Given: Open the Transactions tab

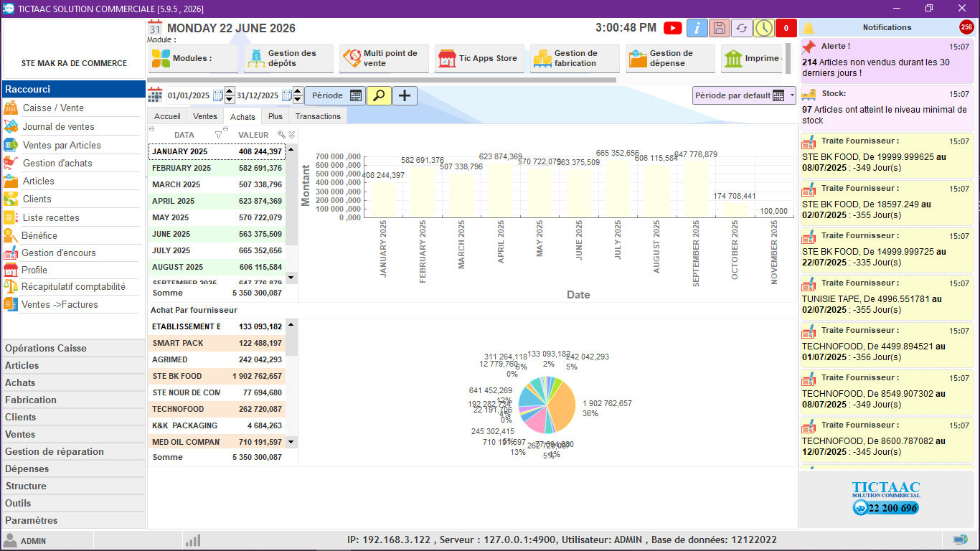Looking at the screenshot, I should [318, 116].
